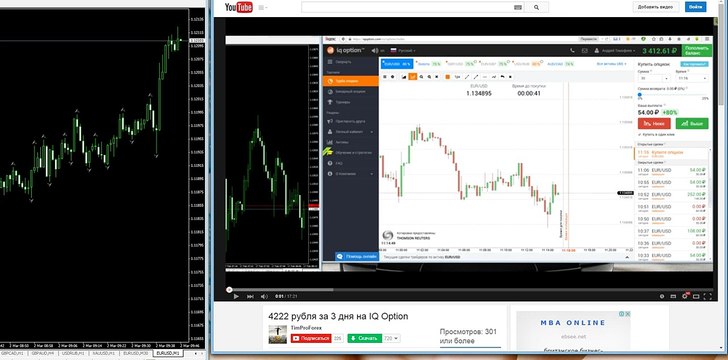This screenshot has width=728, height=360.
Task: Click the blue Войти button
Action: [x=696, y=7]
